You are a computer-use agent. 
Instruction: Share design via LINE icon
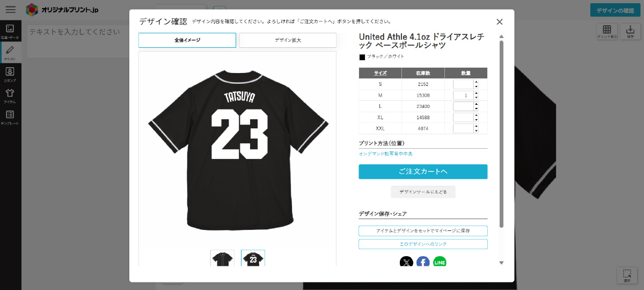click(440, 263)
